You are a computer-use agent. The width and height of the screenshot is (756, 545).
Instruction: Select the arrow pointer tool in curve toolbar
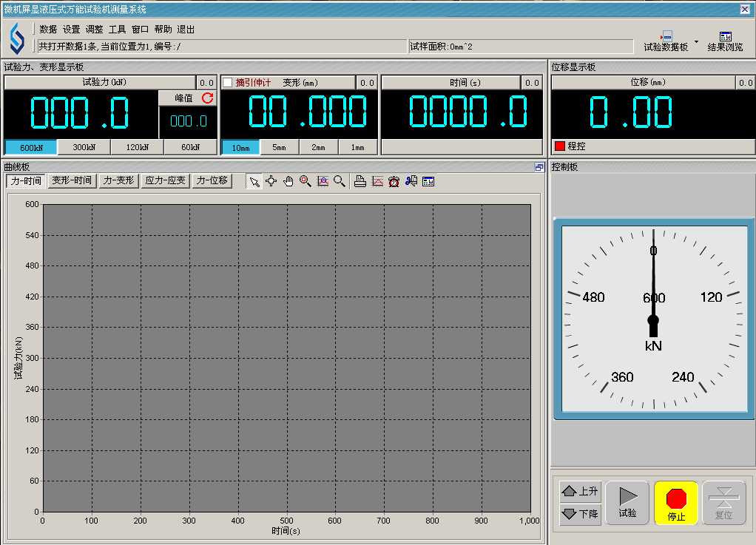click(254, 181)
